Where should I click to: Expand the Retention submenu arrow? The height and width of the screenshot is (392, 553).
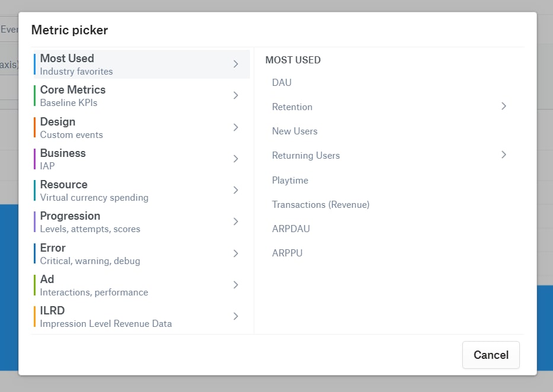[504, 106]
